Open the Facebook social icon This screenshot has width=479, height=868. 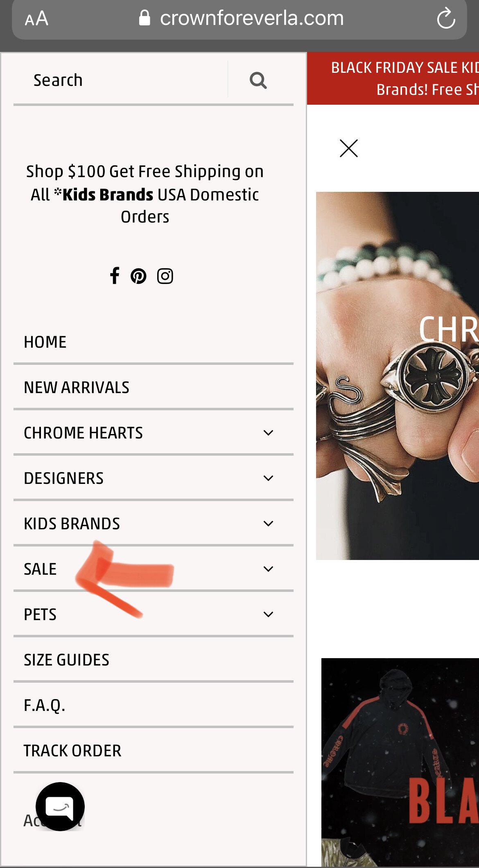[115, 276]
